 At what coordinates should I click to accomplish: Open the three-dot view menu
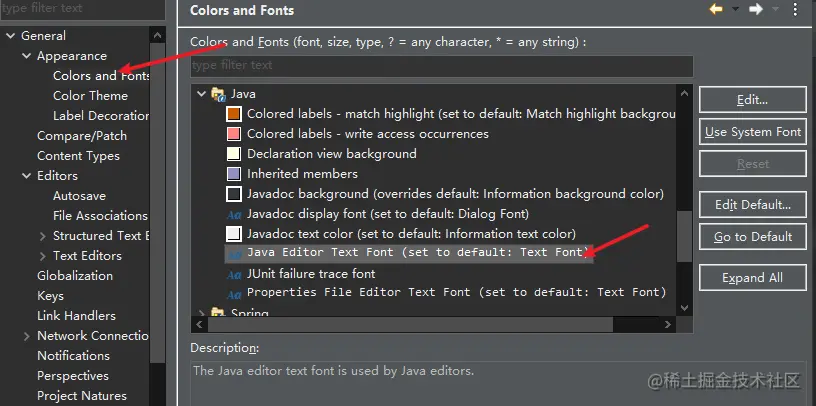click(795, 9)
